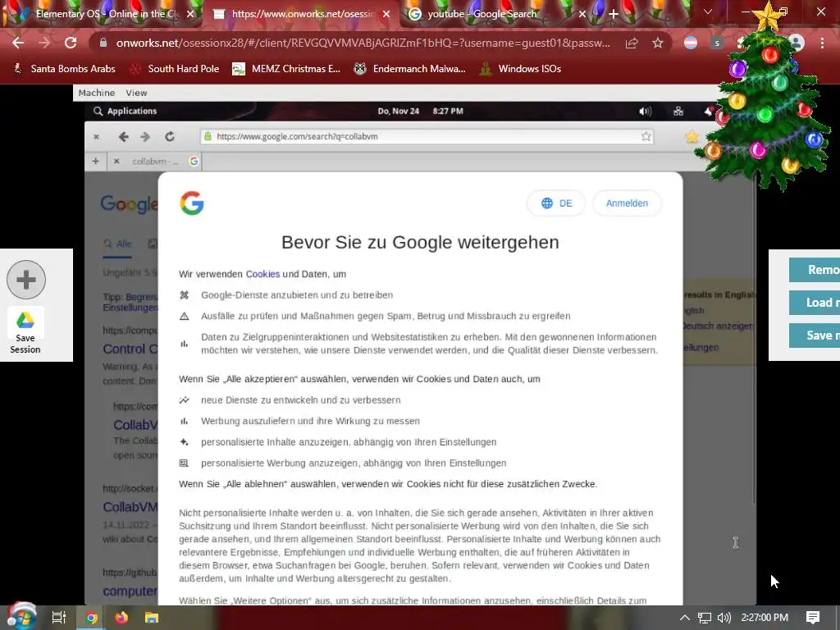Open the View menu

click(136, 93)
